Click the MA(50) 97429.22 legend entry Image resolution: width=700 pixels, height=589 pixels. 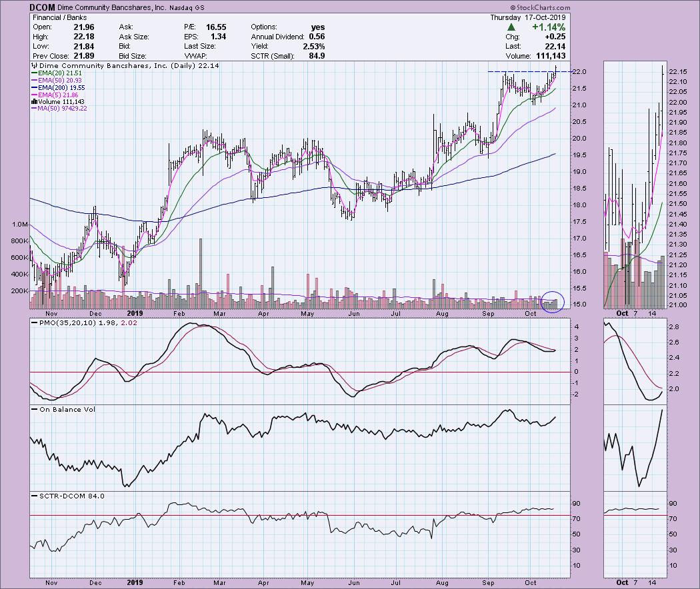click(59, 109)
